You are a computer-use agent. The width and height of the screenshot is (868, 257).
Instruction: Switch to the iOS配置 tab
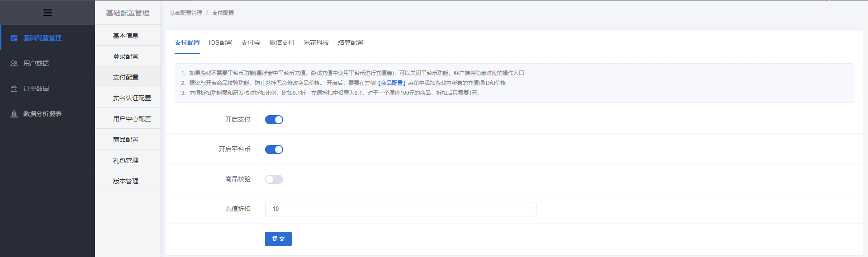click(x=220, y=42)
